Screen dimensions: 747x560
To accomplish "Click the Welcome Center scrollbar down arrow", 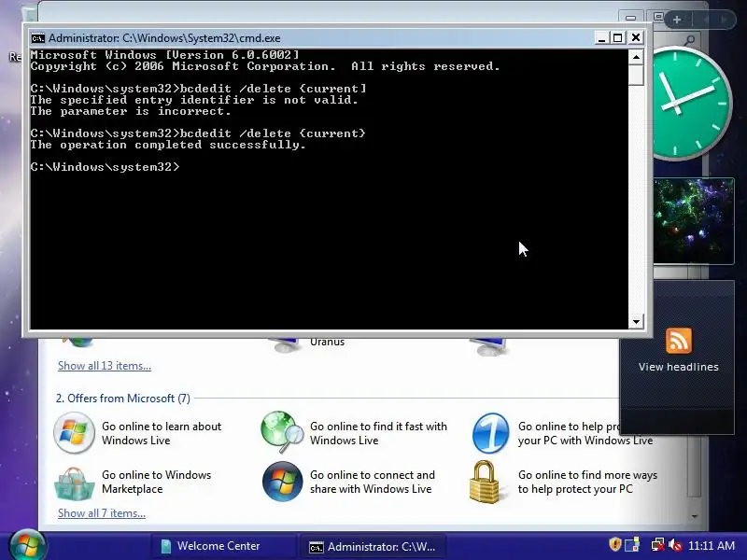I will 694,516.
